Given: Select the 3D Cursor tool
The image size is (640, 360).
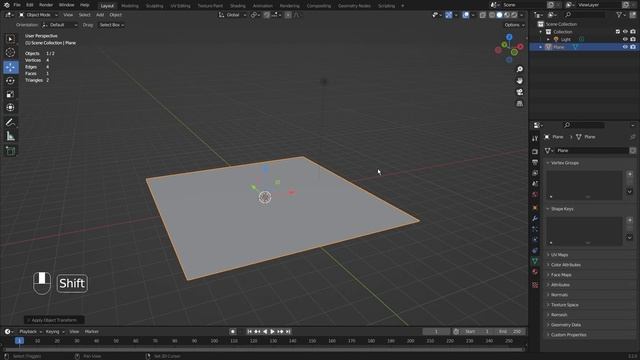Looking at the screenshot, I should click(x=11, y=53).
